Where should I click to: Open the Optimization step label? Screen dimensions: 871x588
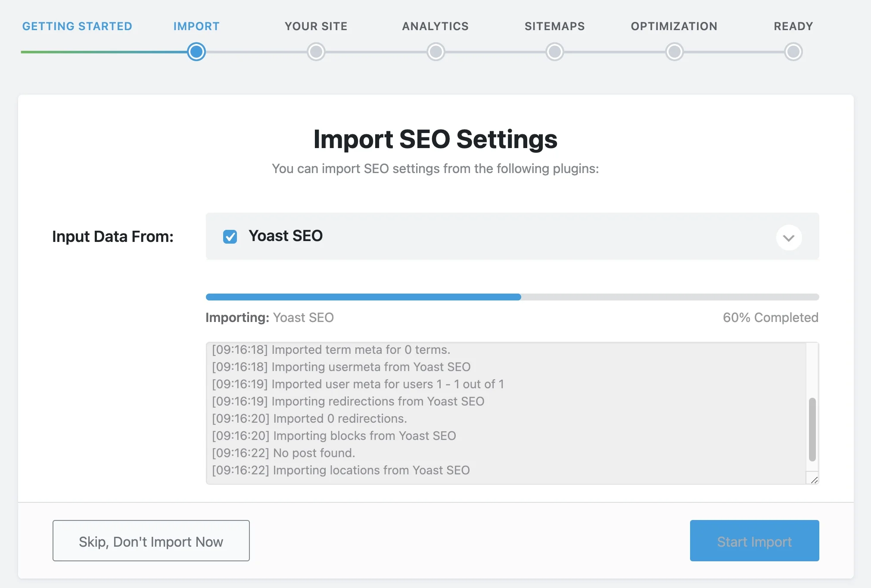(674, 26)
